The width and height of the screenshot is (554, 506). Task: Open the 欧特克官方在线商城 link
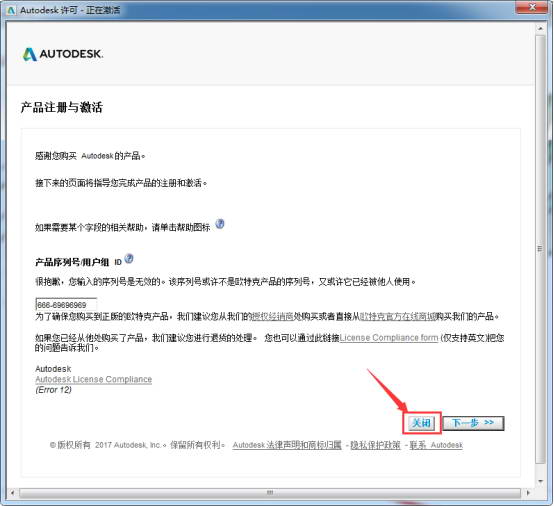(397, 316)
